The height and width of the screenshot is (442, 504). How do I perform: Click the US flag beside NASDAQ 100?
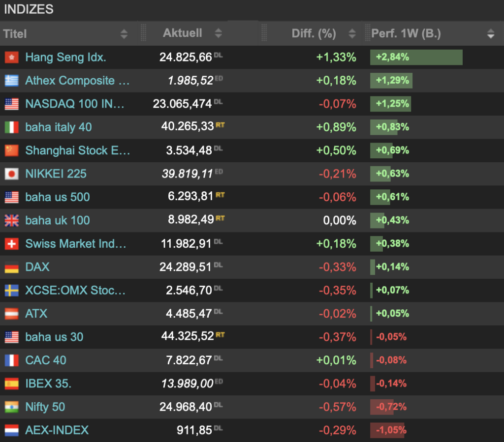coord(12,104)
